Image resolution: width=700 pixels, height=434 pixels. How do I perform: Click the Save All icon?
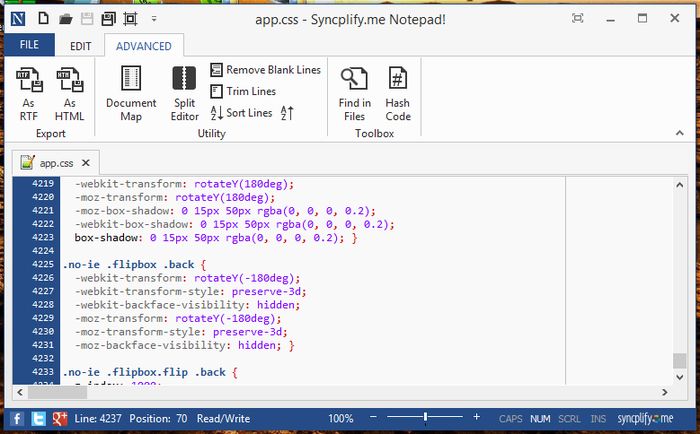[108, 19]
